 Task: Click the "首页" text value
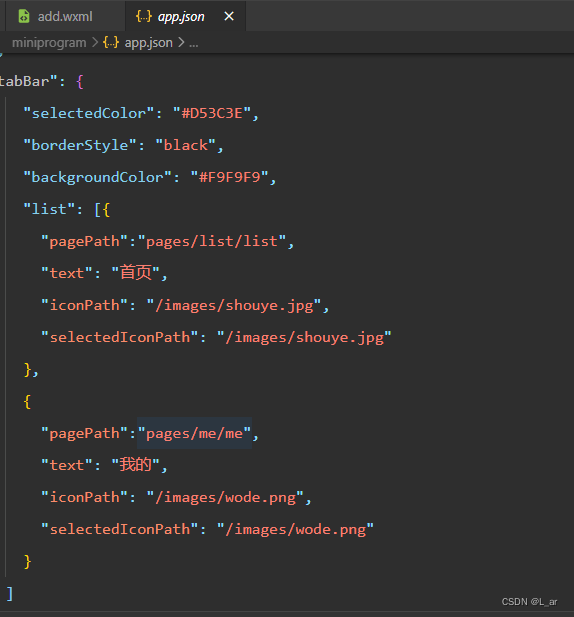[136, 273]
